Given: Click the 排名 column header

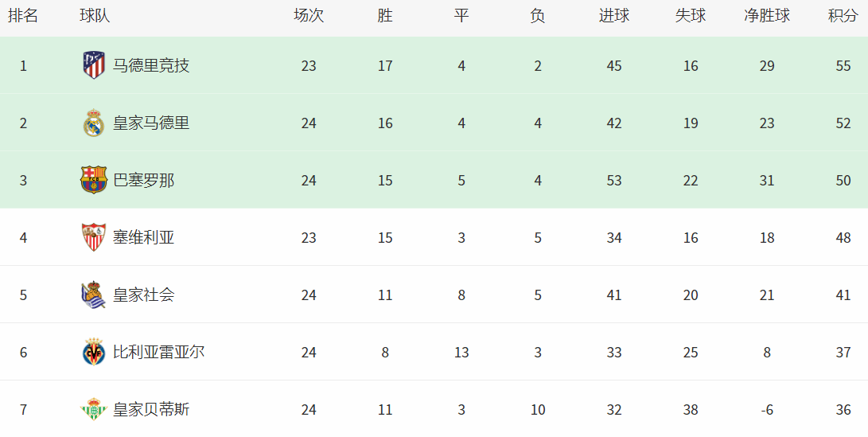Looking at the screenshot, I should click(23, 15).
